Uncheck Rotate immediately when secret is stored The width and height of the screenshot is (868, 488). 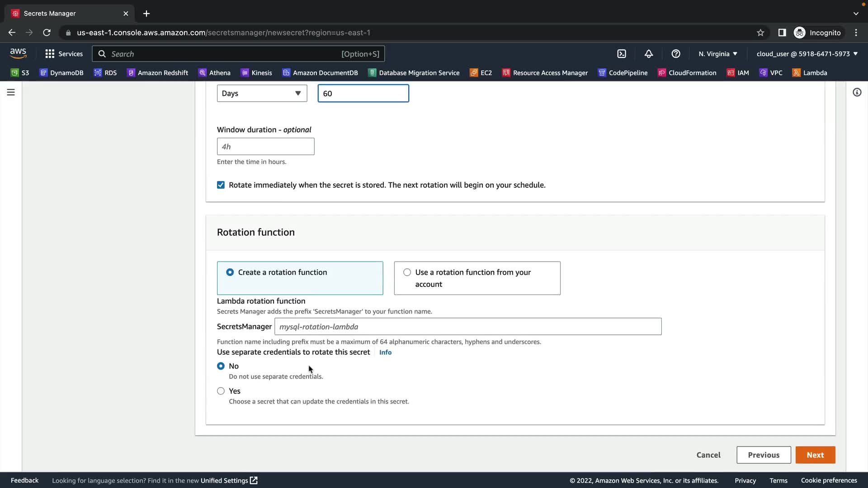point(221,185)
